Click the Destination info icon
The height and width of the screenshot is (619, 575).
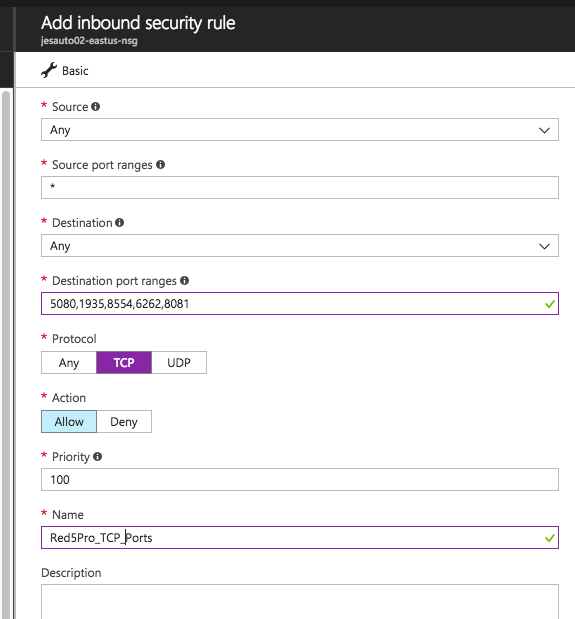click(x=120, y=223)
